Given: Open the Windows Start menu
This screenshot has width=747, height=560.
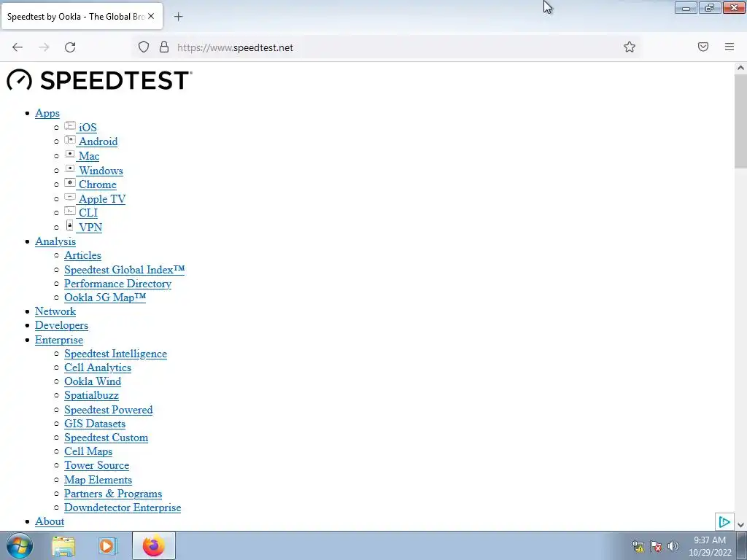Looking at the screenshot, I should coord(20,545).
